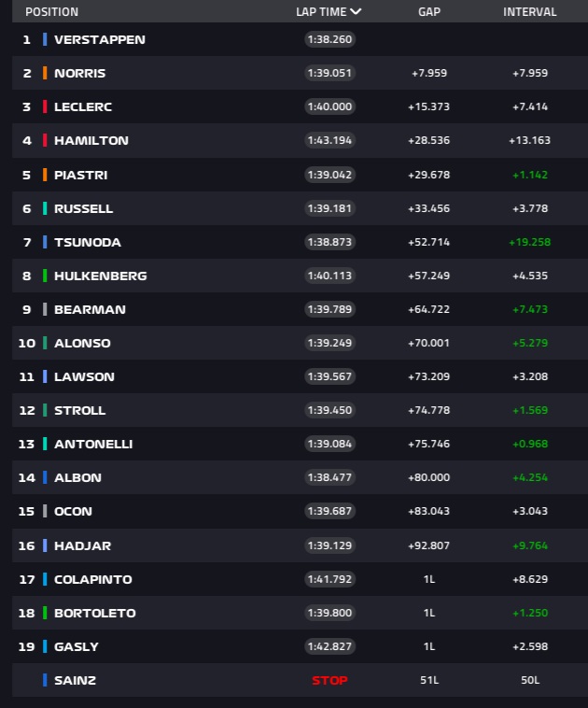Image resolution: width=588 pixels, height=708 pixels.
Task: Sort by the GAP column header
Action: coord(430,12)
